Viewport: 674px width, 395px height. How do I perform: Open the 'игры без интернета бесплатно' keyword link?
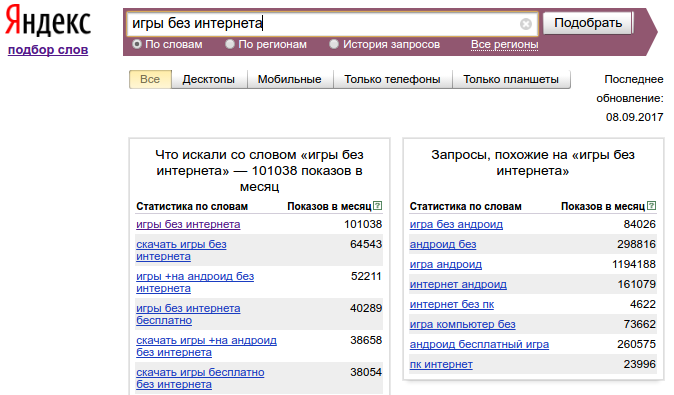[x=188, y=314]
